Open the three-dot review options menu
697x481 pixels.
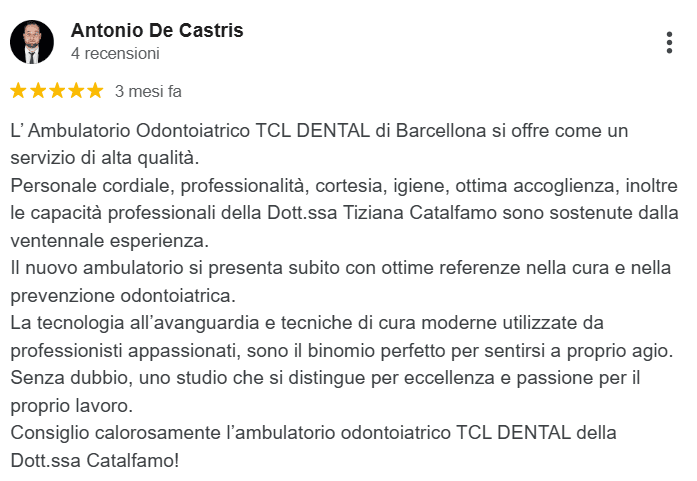tap(669, 42)
